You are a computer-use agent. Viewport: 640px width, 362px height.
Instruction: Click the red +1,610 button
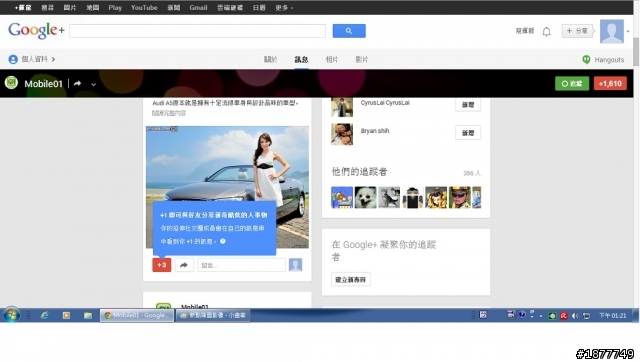pyautogui.click(x=610, y=84)
